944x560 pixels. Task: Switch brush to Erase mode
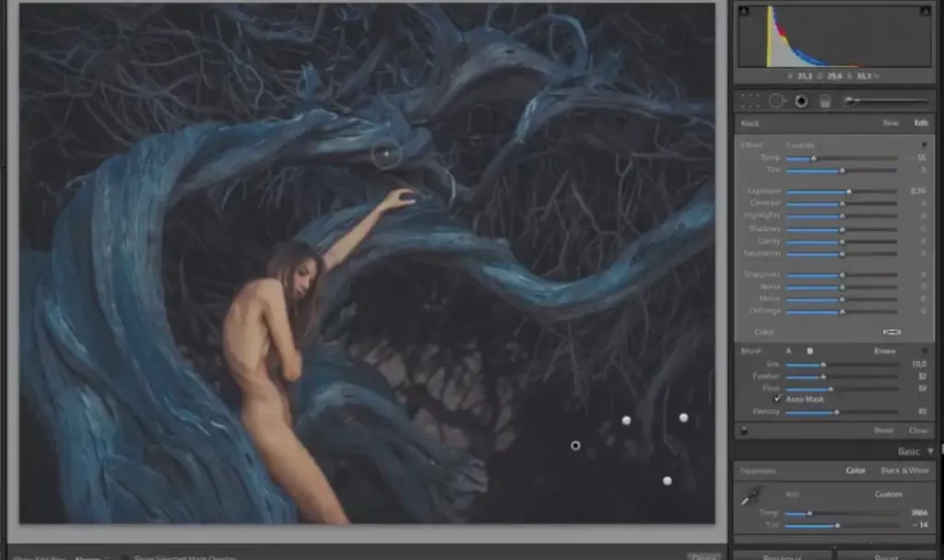click(x=885, y=351)
